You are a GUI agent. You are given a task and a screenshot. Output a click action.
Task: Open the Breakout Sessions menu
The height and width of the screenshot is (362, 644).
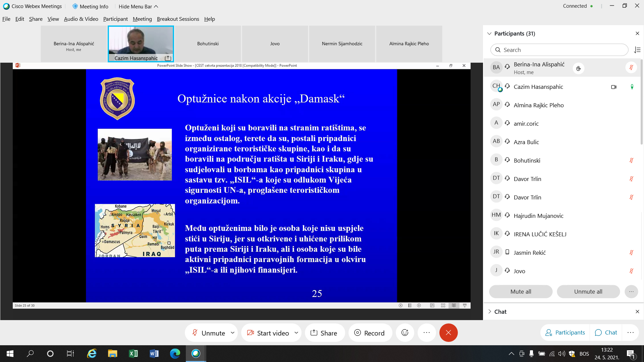[178, 19]
